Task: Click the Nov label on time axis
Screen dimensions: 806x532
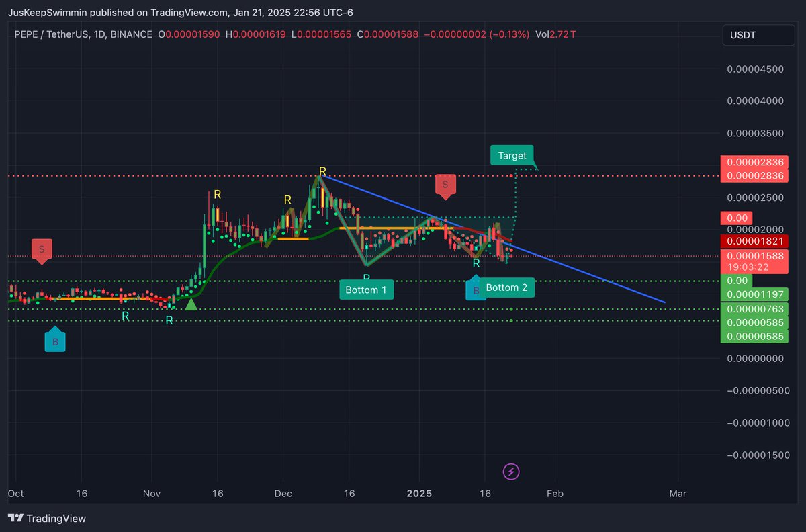Action: coord(152,493)
